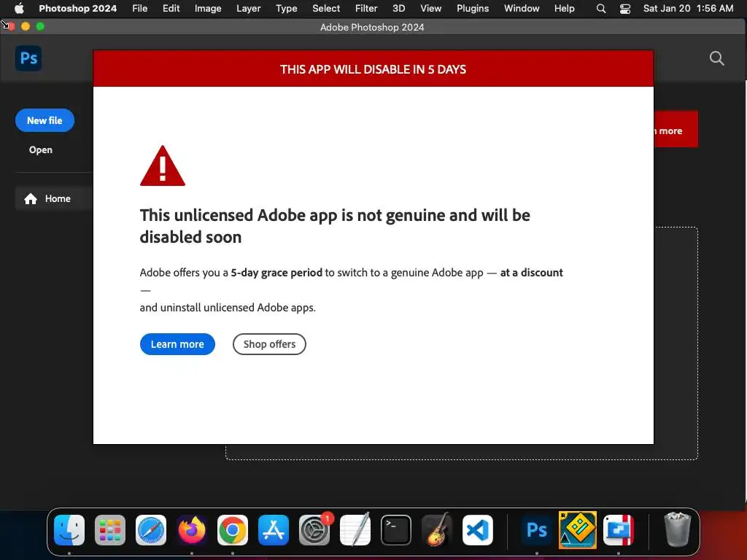747x560 pixels.
Task: Open the View menu
Action: pyautogui.click(x=430, y=9)
